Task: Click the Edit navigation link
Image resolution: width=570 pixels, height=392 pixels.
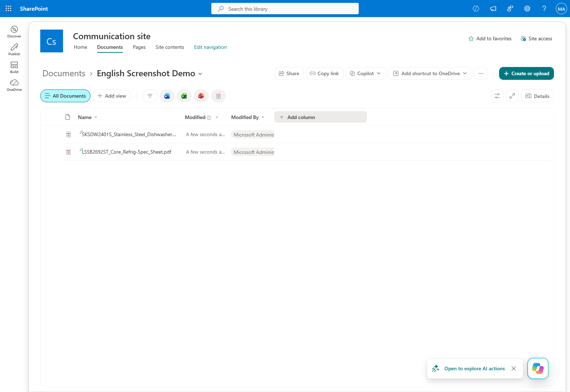Action: click(211, 47)
